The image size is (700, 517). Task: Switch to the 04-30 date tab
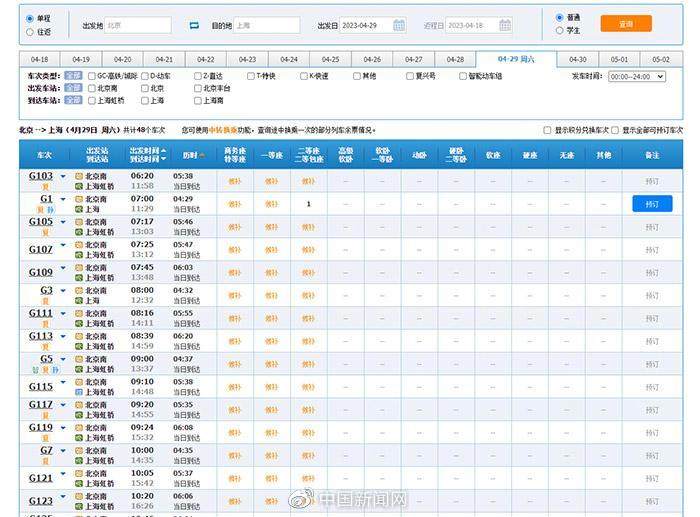click(x=578, y=59)
